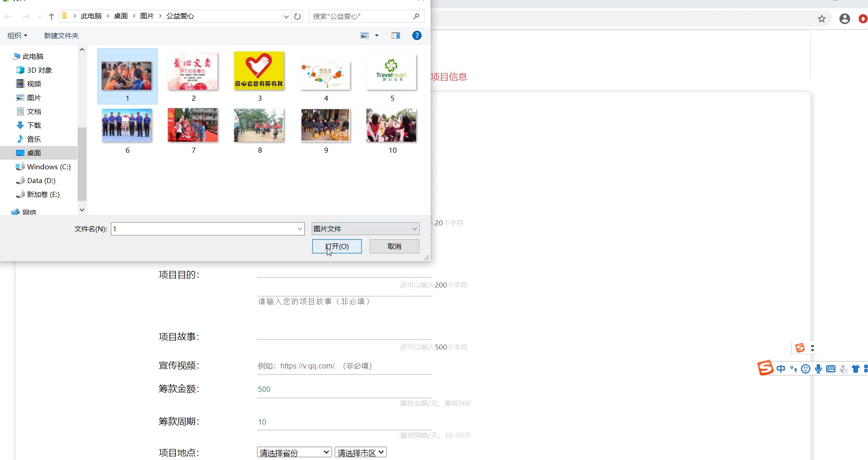
Task: Select Travelheart image thumbnail 5
Action: 392,72
